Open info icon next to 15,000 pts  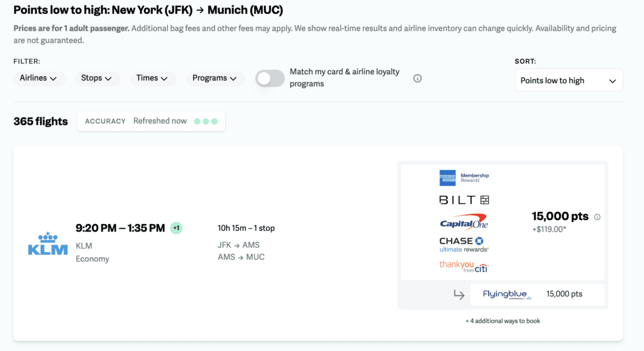[597, 217]
